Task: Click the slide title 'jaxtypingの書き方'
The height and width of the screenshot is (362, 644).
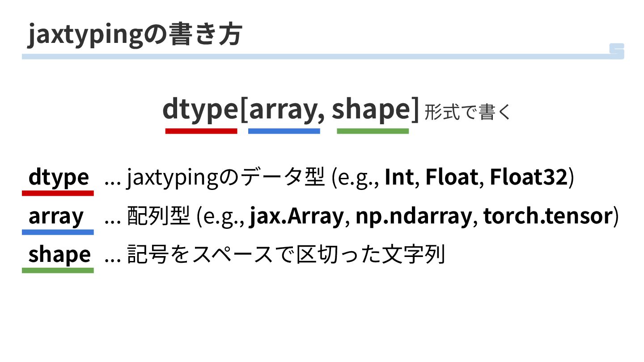Action: pos(135,35)
